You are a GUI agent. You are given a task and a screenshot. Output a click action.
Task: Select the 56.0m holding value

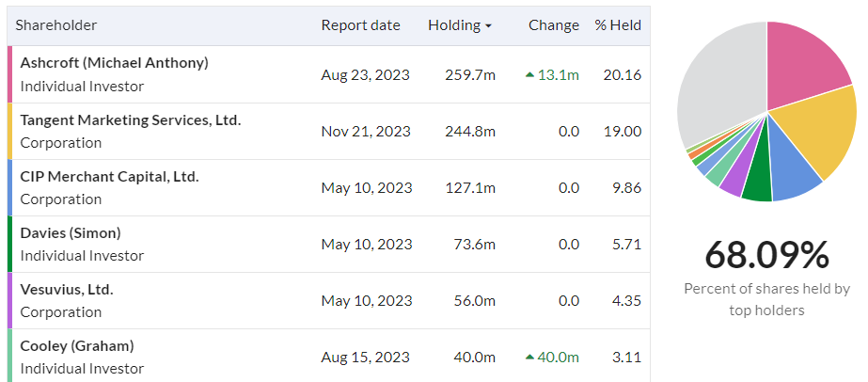point(474,301)
